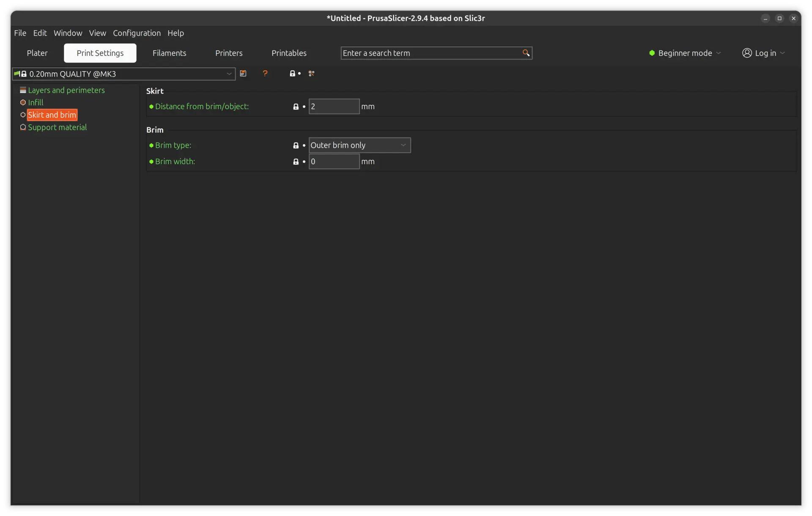This screenshot has width=812, height=516.
Task: Click the lock icon beside Brim type
Action: click(x=296, y=145)
